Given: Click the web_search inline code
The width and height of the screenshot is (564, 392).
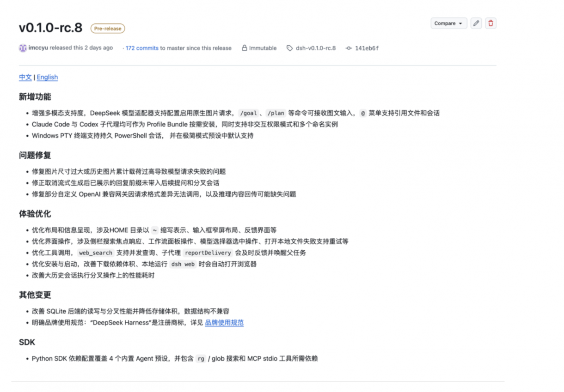Looking at the screenshot, I should (x=95, y=253).
